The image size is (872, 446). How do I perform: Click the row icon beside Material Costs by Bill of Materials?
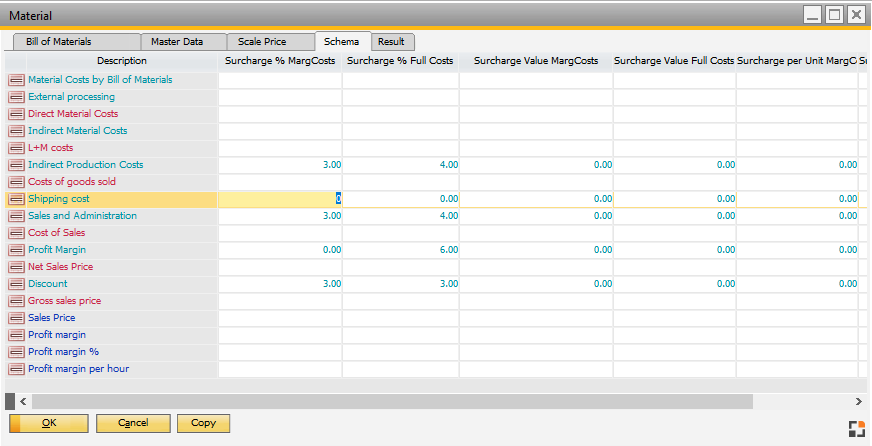(16, 80)
